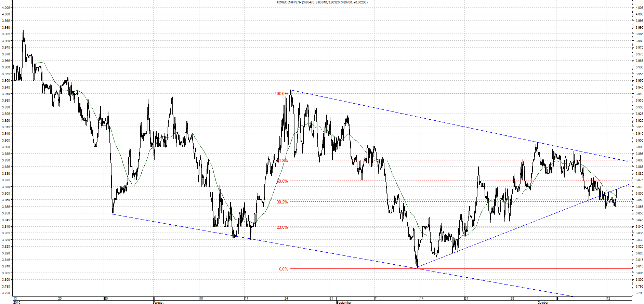
Task: Click the date marker 17 on the time axis
Action: [247, 299]
